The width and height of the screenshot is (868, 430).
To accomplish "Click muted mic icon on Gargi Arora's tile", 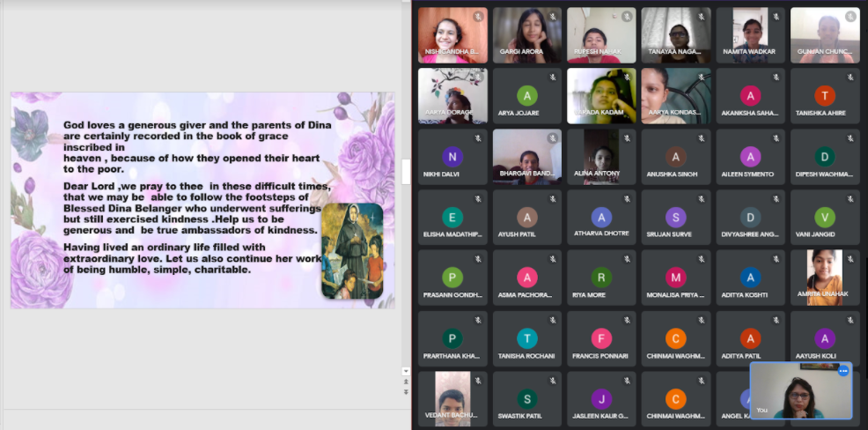I will coord(553,17).
